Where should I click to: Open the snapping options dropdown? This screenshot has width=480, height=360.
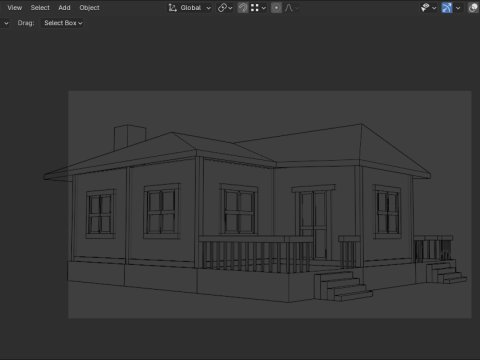point(258,8)
